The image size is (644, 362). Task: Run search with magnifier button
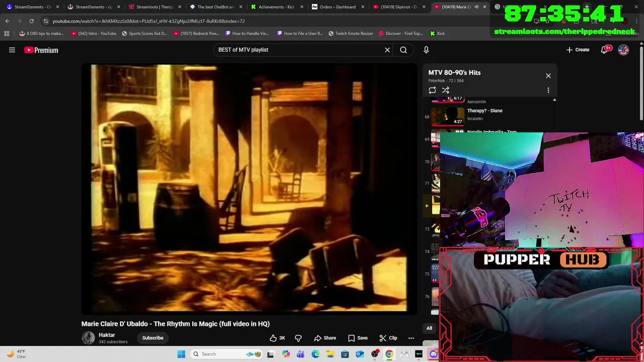coord(404,50)
